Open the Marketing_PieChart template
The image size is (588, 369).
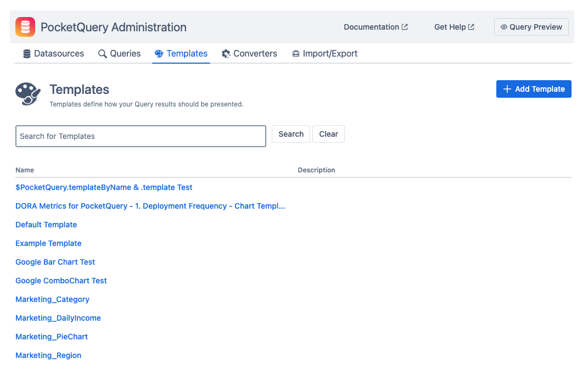tap(52, 337)
